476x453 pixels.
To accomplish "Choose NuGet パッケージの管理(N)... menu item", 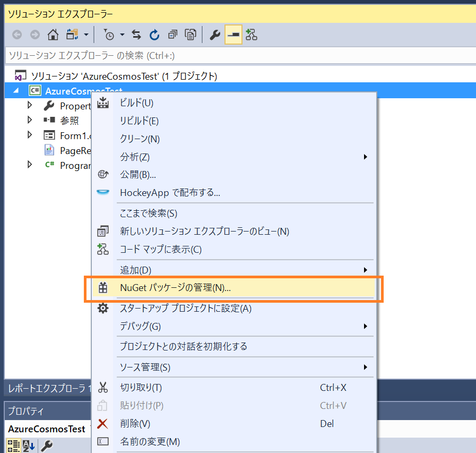I will click(234, 288).
